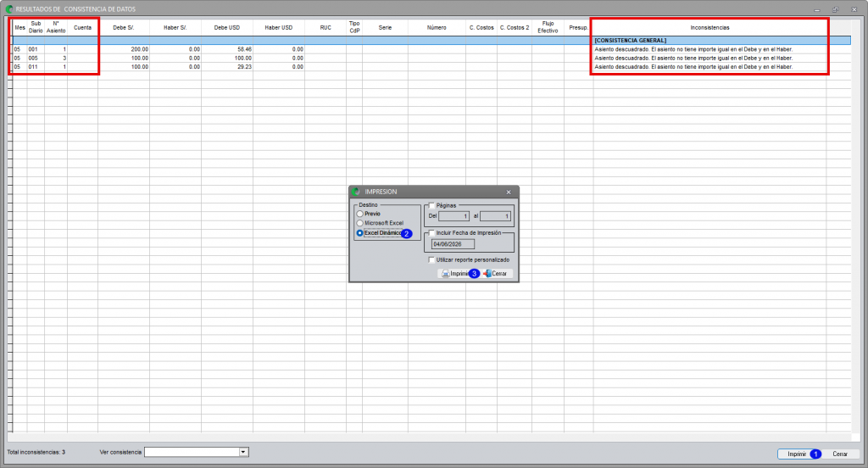Screen dimensions: 868x468
Task: Click sub diario cell 001
Action: 36,49
